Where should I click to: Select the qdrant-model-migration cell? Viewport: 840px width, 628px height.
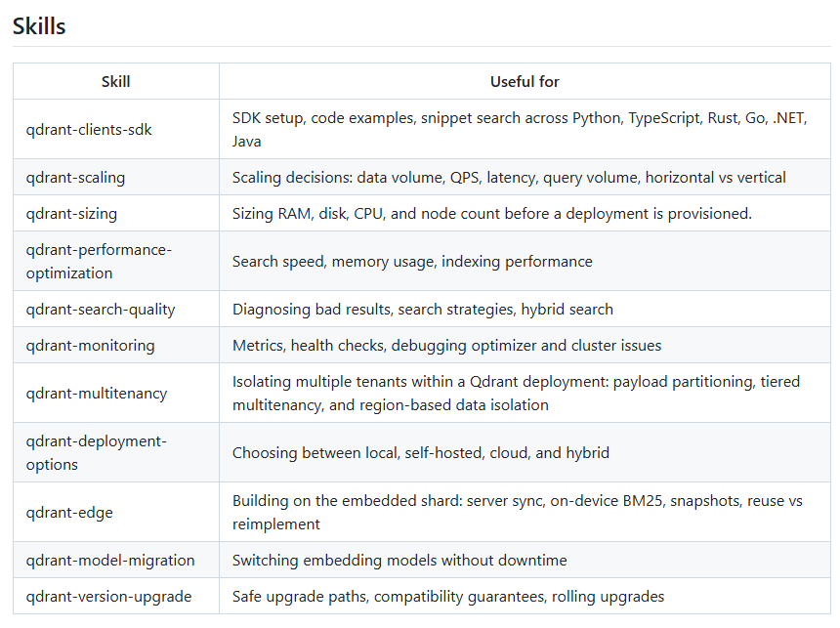[x=115, y=560]
